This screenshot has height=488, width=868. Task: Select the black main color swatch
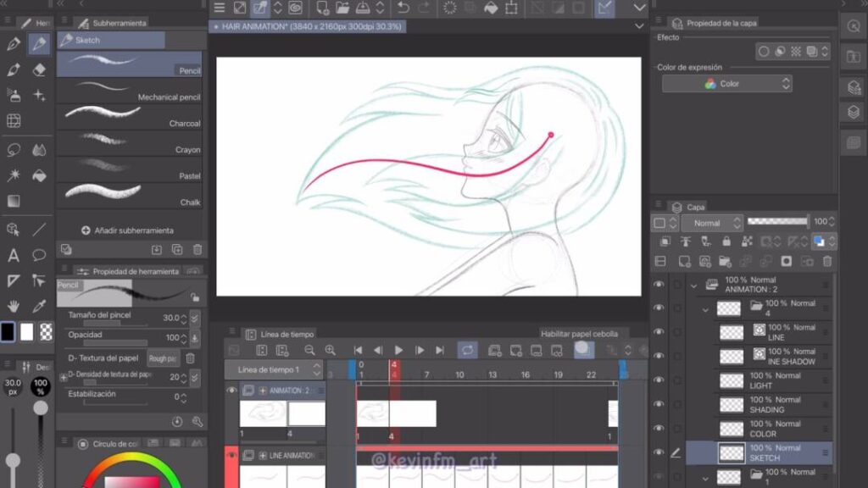(x=8, y=332)
